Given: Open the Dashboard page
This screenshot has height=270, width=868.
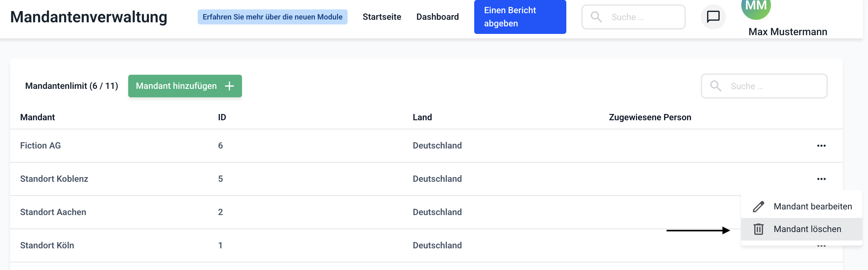Looking at the screenshot, I should coord(437,17).
